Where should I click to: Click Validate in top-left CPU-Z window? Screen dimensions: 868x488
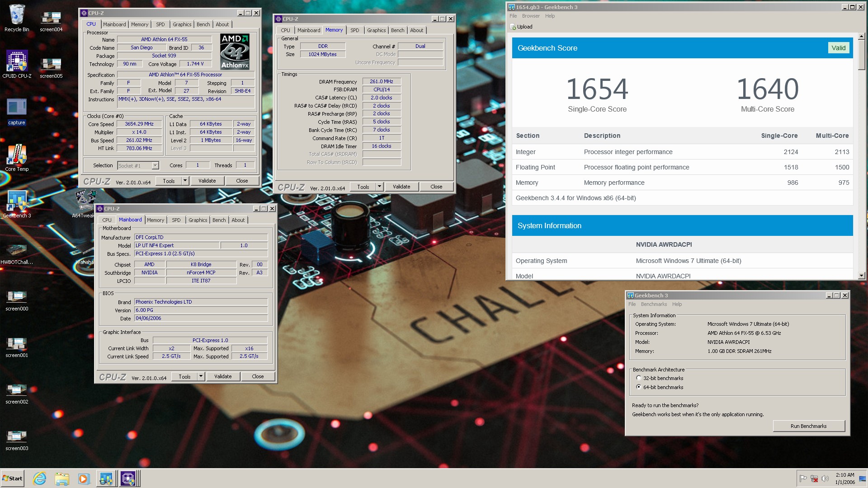point(207,181)
